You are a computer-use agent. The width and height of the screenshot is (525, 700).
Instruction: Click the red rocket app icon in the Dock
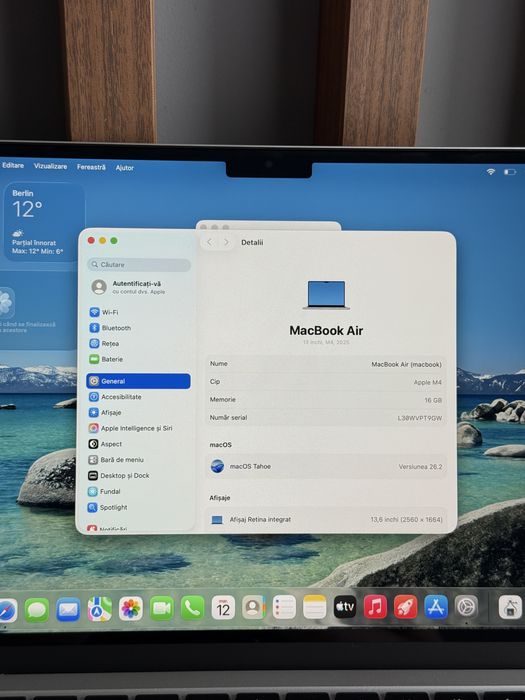(x=405, y=606)
